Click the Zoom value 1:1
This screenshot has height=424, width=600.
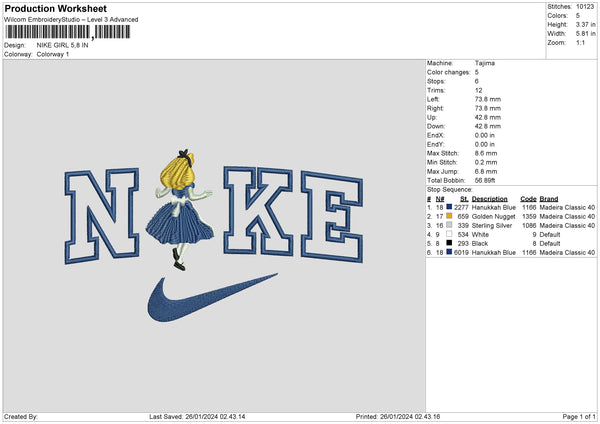click(580, 42)
